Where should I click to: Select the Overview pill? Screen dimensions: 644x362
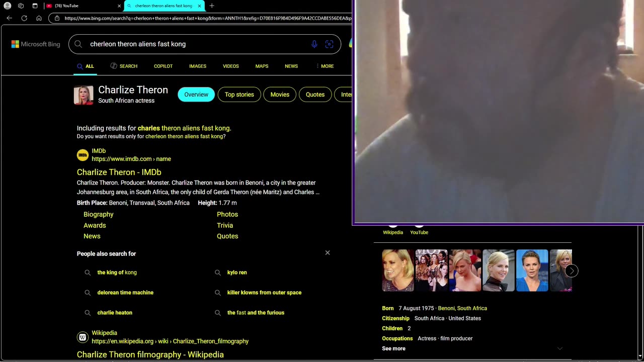tap(196, 95)
